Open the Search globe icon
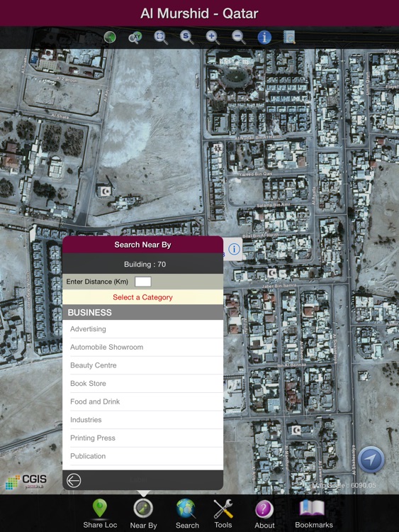This screenshot has width=399, height=532. point(186,509)
